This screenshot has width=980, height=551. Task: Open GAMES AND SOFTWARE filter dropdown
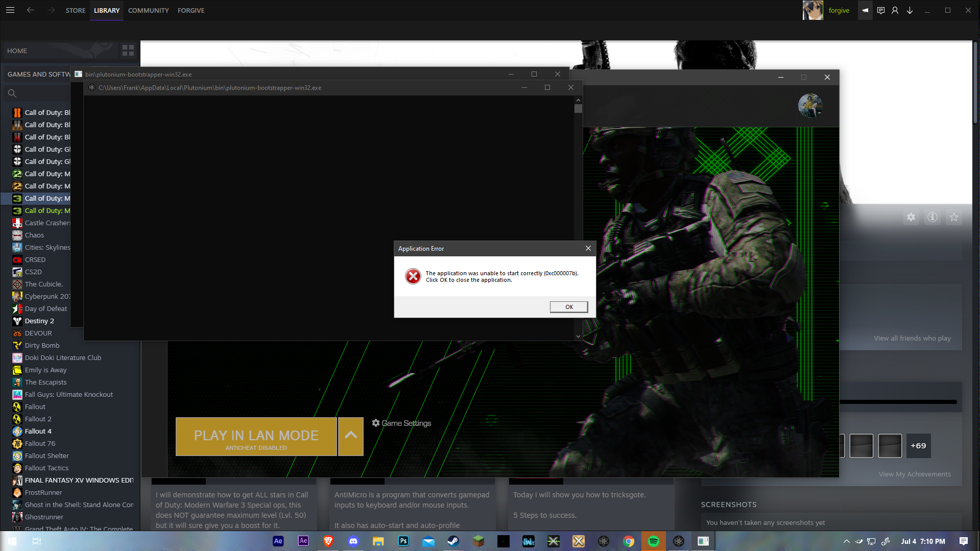(39, 74)
